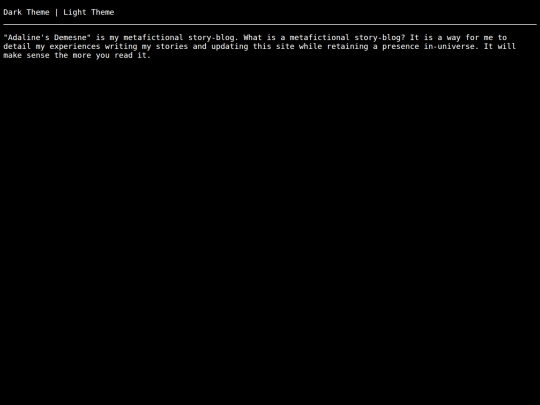
Task: Click the word "retaining" in the paragraph
Action: coord(347,46)
